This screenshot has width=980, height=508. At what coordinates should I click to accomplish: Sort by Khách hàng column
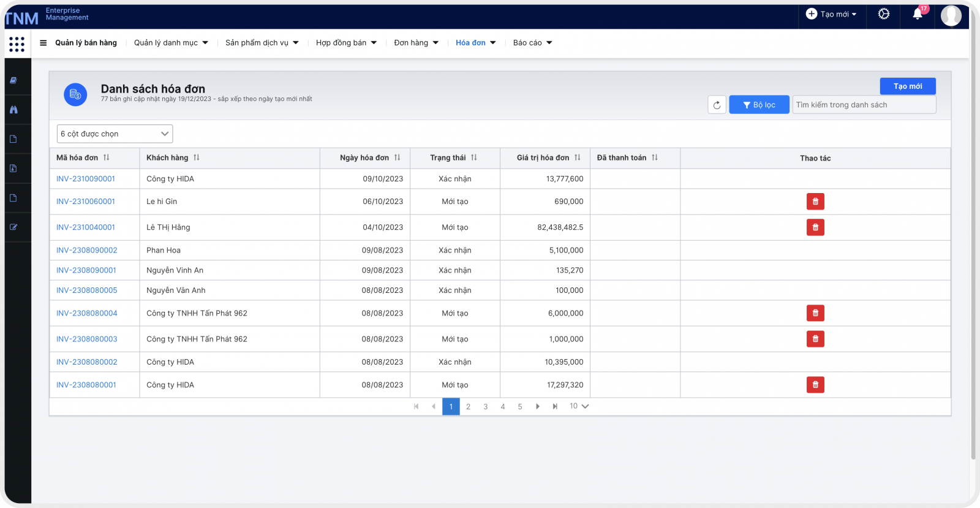[x=197, y=157]
